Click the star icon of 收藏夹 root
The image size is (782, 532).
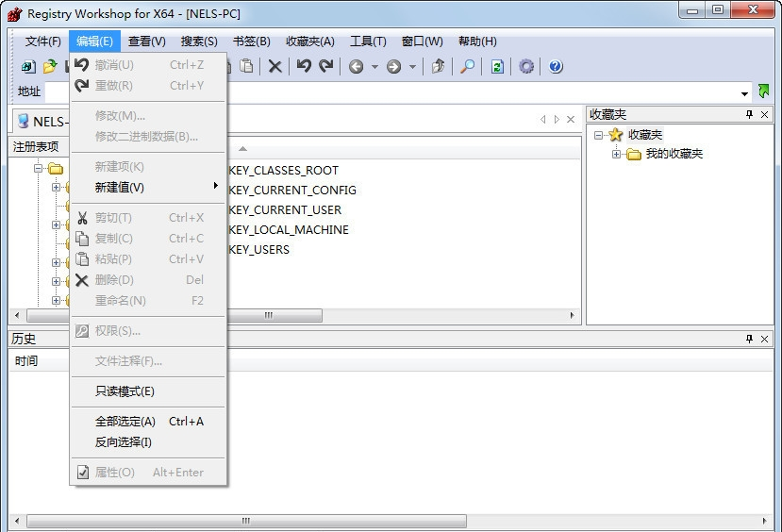[616, 135]
